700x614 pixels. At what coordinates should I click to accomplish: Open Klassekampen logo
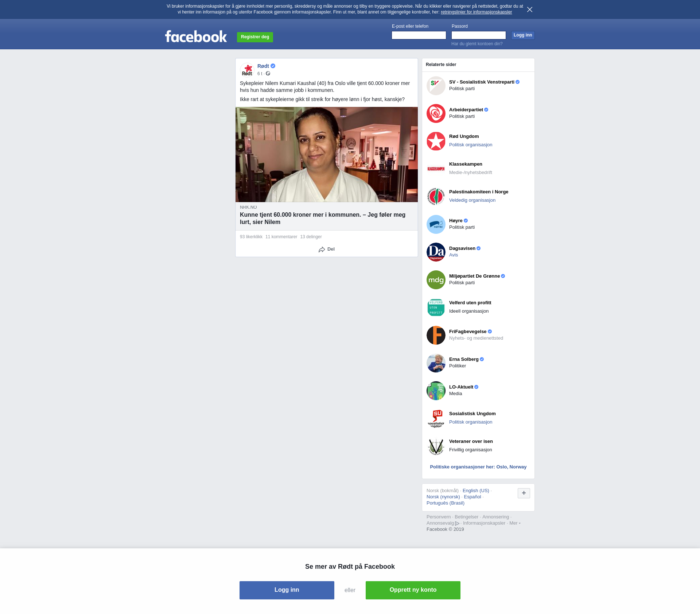click(x=436, y=169)
